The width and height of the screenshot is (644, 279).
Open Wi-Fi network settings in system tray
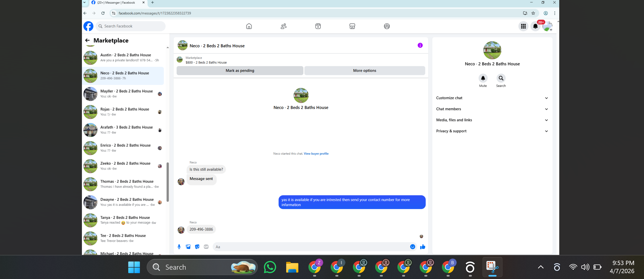(x=573, y=267)
